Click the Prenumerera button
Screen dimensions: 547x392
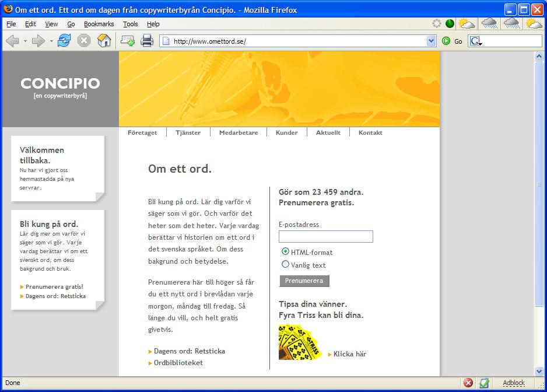click(x=304, y=281)
